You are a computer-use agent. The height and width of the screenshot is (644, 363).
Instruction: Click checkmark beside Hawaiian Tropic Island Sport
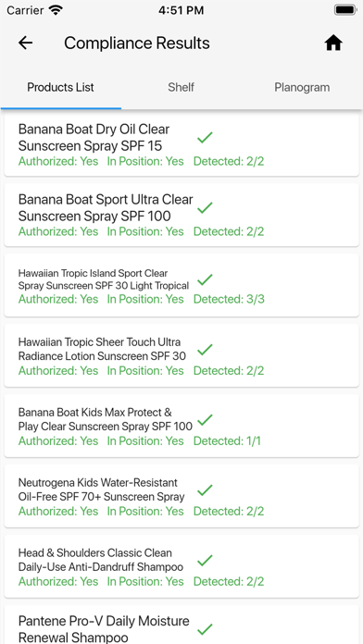205,279
